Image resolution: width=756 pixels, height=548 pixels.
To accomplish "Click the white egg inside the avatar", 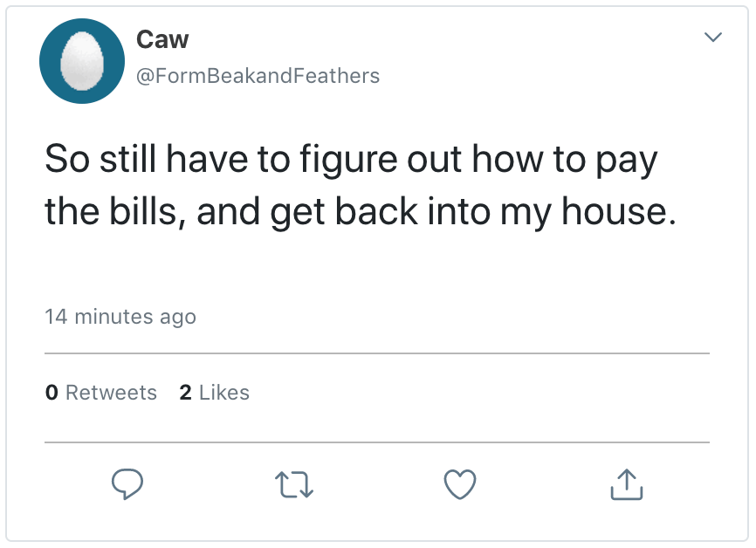I will pyautogui.click(x=82, y=63).
